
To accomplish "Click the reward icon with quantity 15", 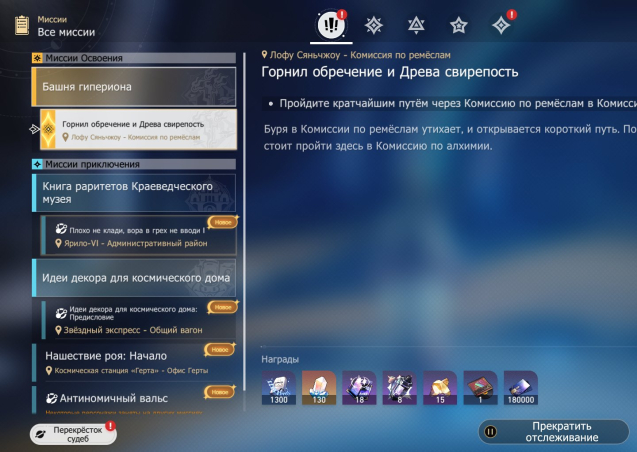I will [440, 388].
